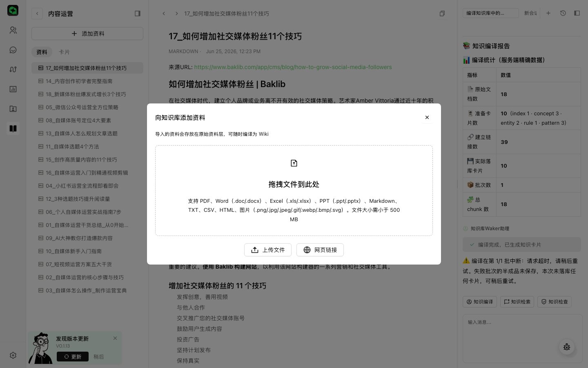Click the 知识编译报告 heading
588x368 pixels.
coord(486,46)
